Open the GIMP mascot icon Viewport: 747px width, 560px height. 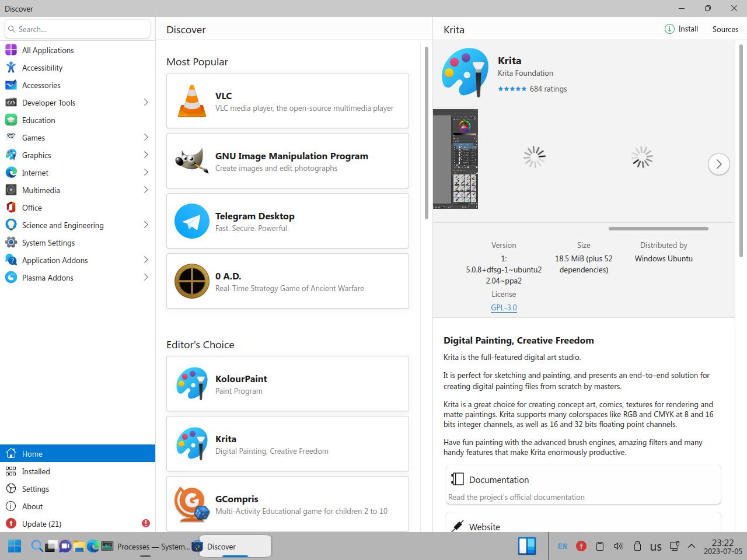191,161
